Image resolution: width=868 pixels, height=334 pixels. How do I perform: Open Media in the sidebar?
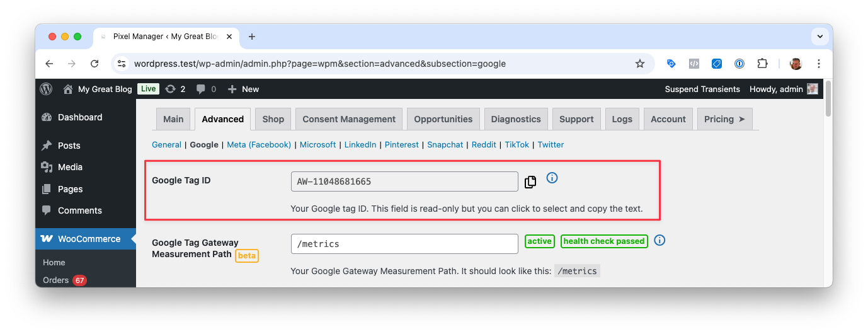[85, 167]
